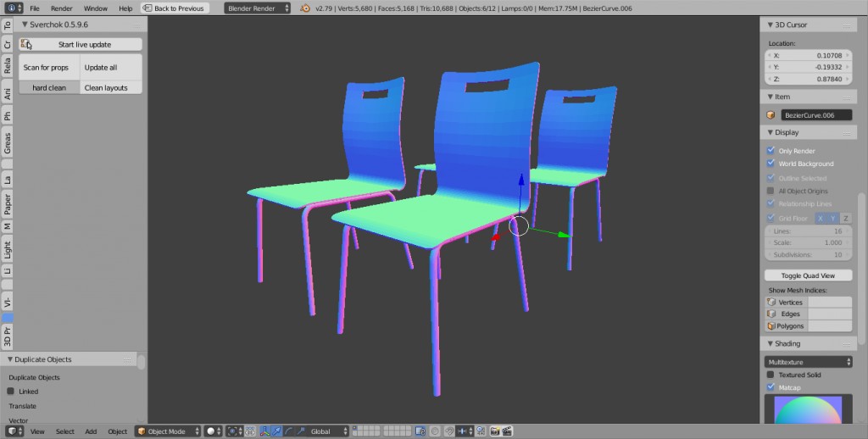Collapse the Sverchok 0.5.9.6 panel
The height and width of the screenshot is (439, 868).
[x=25, y=25]
